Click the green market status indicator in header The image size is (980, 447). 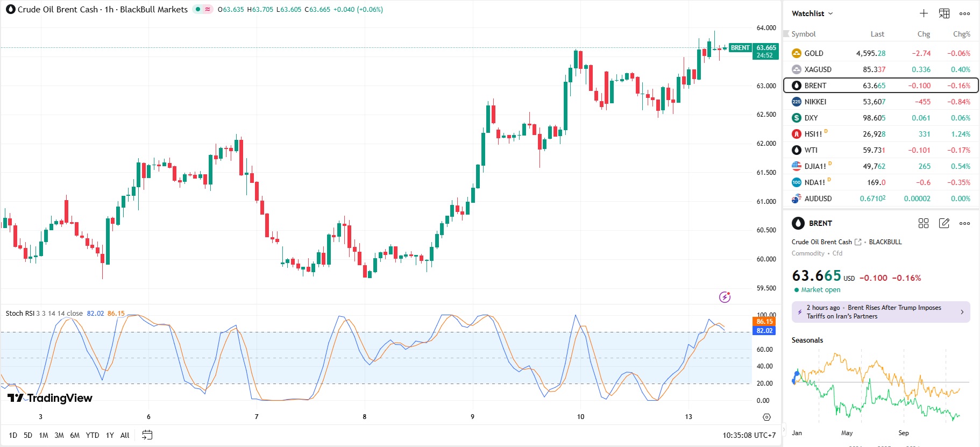(x=198, y=9)
